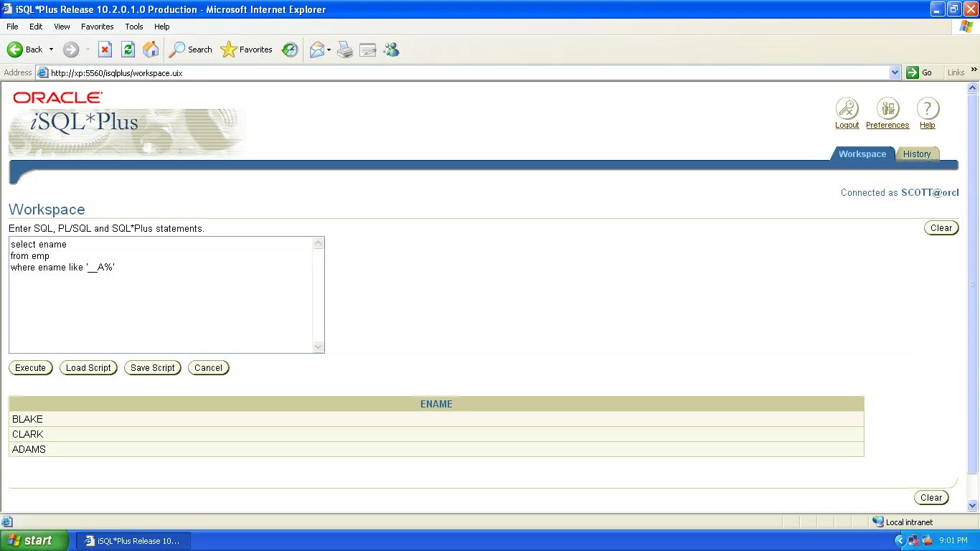Expand the Address bar dropdown

click(x=895, y=72)
